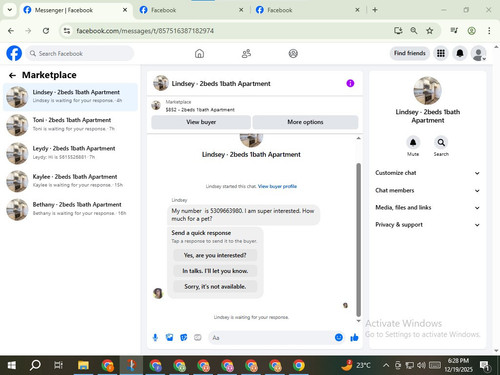Open the notifications bell icon
500x375 pixels.
(x=460, y=53)
